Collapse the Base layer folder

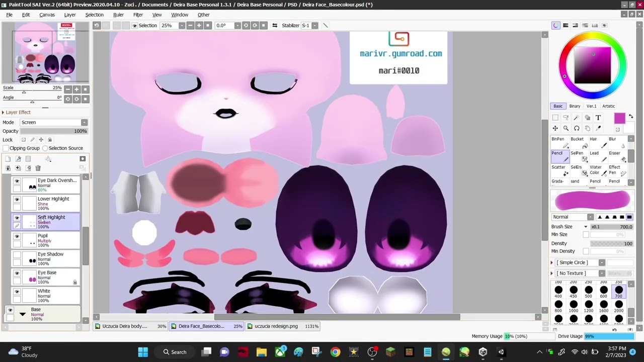pos(23,315)
